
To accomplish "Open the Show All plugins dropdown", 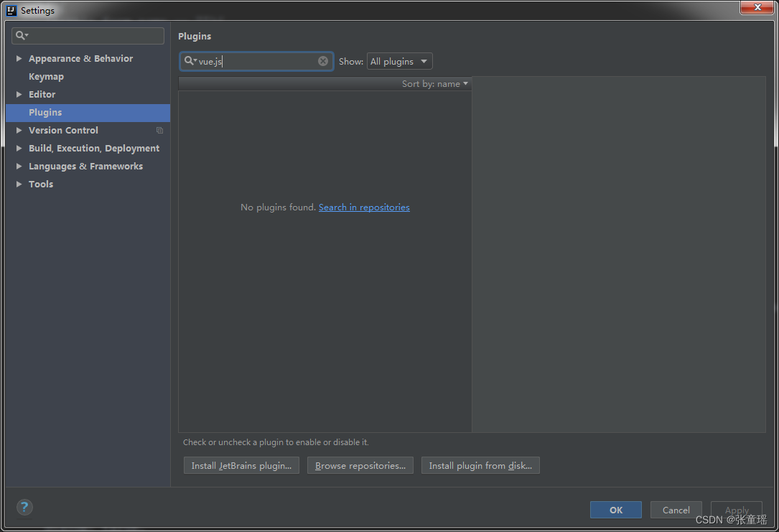I will (x=399, y=62).
